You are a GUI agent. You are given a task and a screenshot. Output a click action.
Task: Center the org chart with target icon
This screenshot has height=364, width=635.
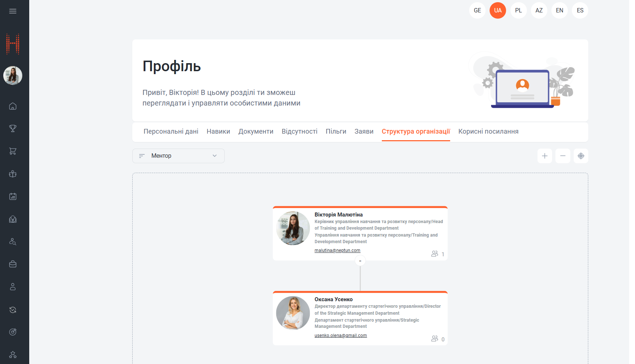[x=581, y=156]
